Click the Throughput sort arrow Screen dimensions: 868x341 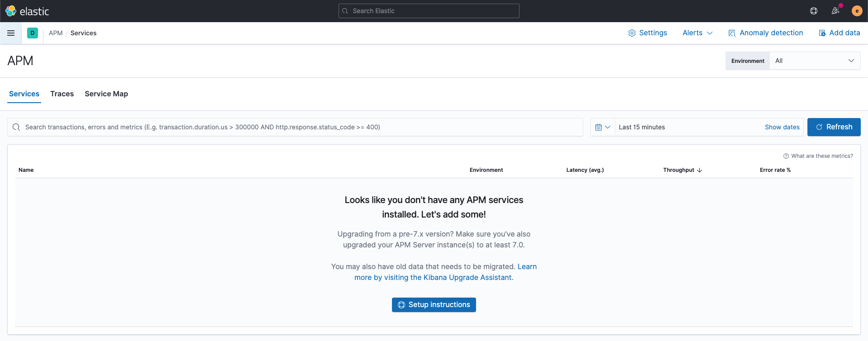tap(700, 170)
